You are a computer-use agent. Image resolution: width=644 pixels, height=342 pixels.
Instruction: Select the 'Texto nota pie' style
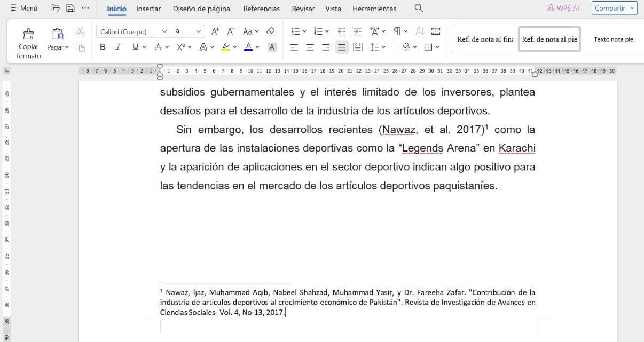(x=615, y=39)
